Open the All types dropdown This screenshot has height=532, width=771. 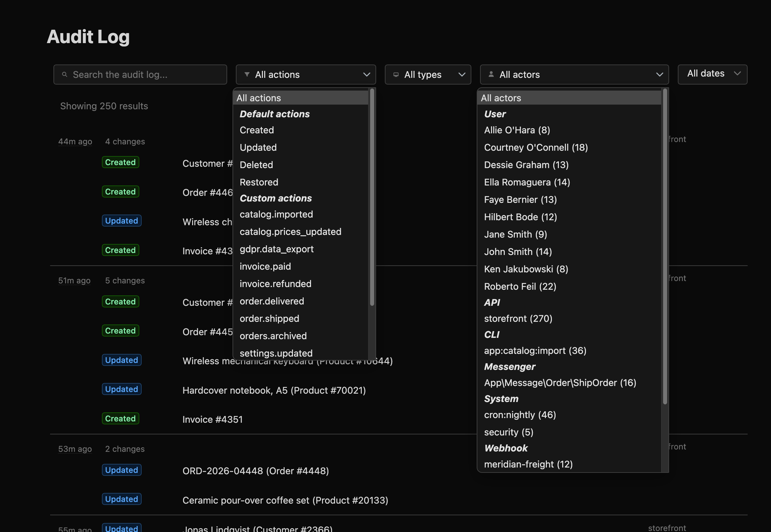[x=428, y=75]
